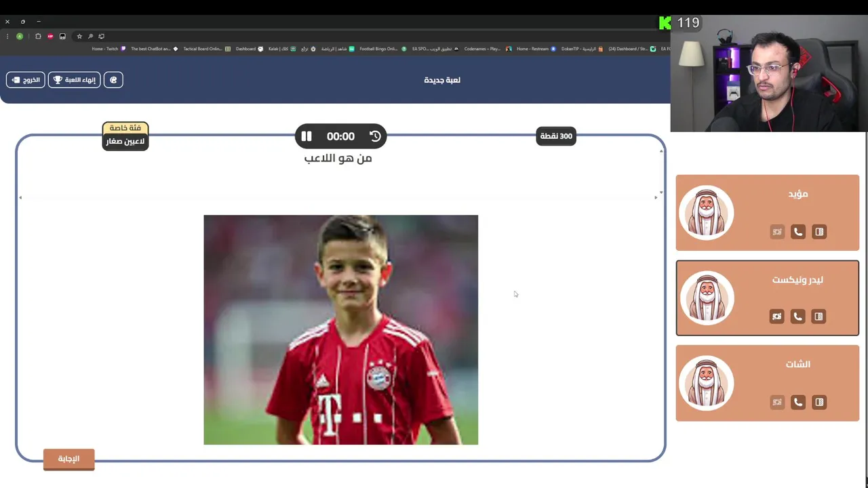The width and height of the screenshot is (868, 488).
Task: Open Codenames bookmark
Action: pyautogui.click(x=488, y=49)
